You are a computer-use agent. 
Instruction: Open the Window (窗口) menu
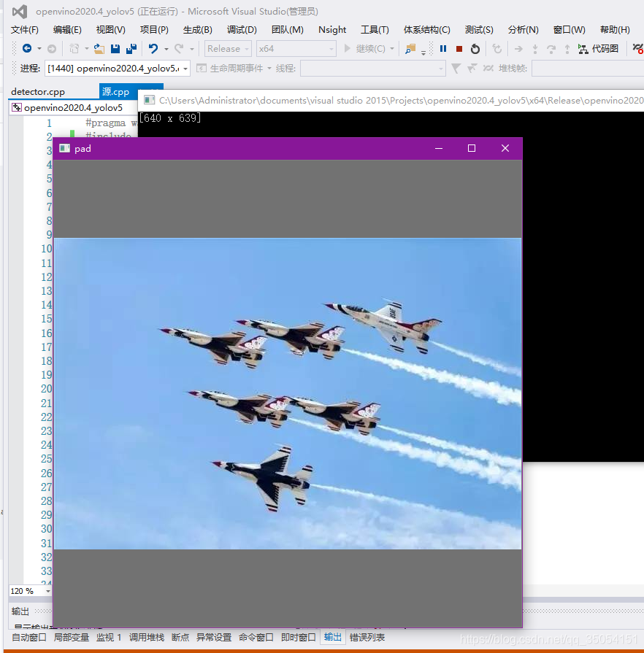click(x=569, y=30)
